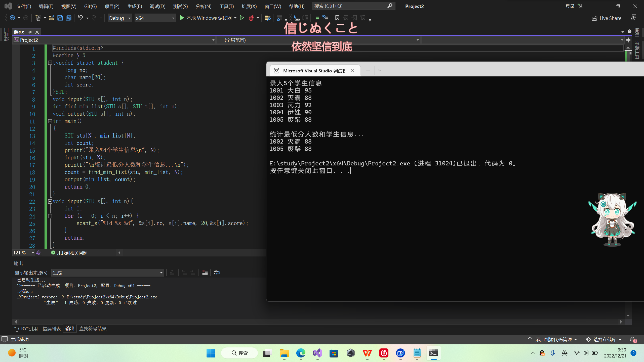644x362 pixels.
Task: Toggle word wrap in the output panel
Action: (x=217, y=273)
